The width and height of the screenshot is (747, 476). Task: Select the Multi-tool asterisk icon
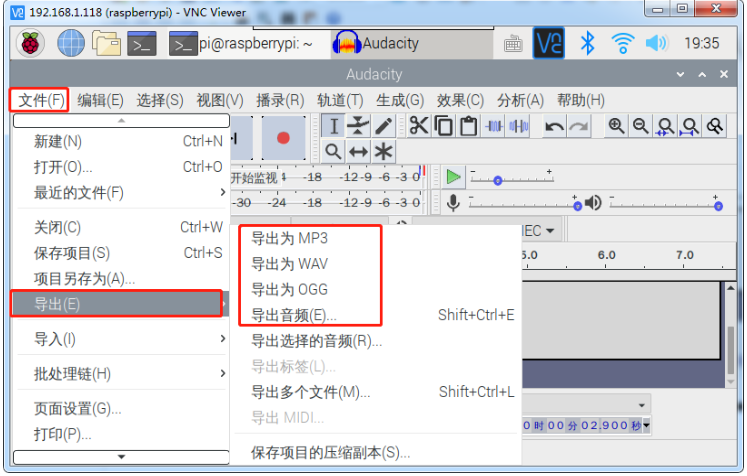coord(383,151)
